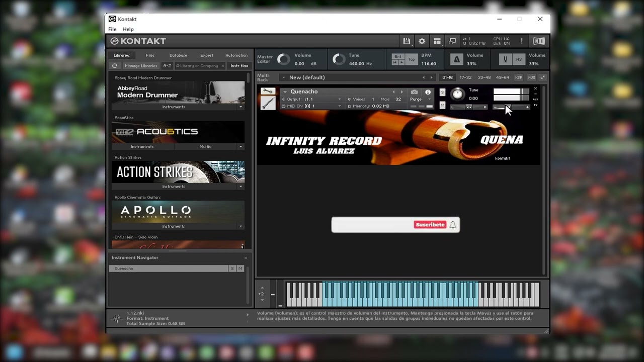
Task: Toggle solo for Quenacho in Instrument Navigator
Action: pyautogui.click(x=232, y=268)
